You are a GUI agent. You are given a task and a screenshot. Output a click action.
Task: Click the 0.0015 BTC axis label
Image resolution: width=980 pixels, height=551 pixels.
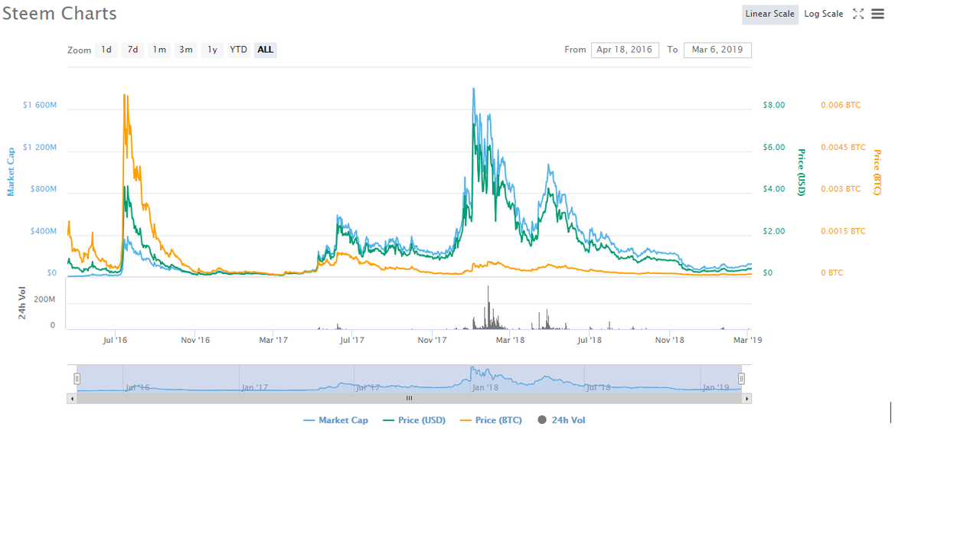tap(843, 231)
